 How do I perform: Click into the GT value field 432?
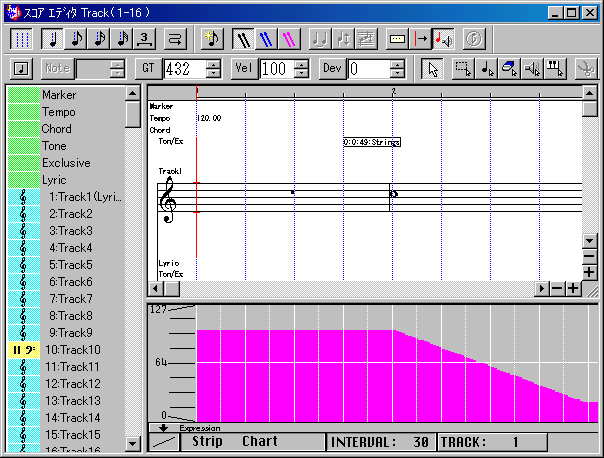coord(185,69)
